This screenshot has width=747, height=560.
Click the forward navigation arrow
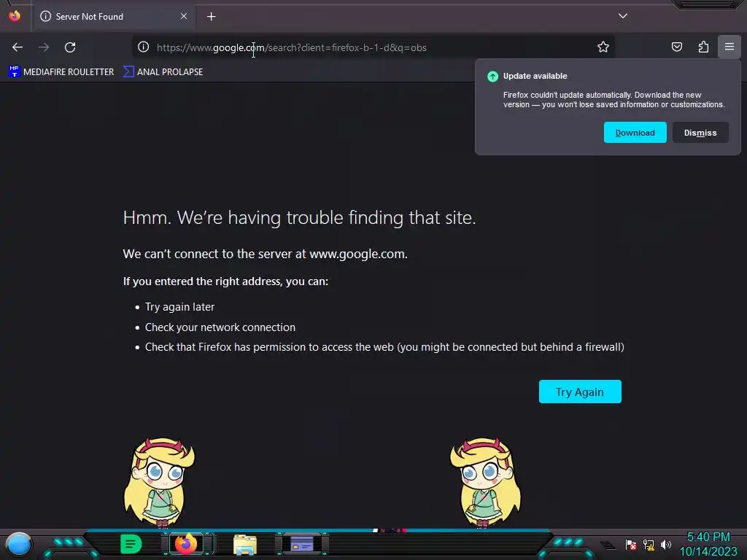44,47
